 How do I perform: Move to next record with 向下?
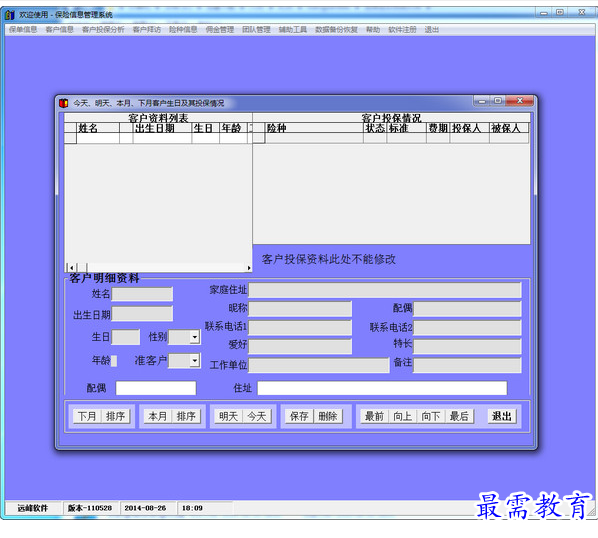(431, 416)
